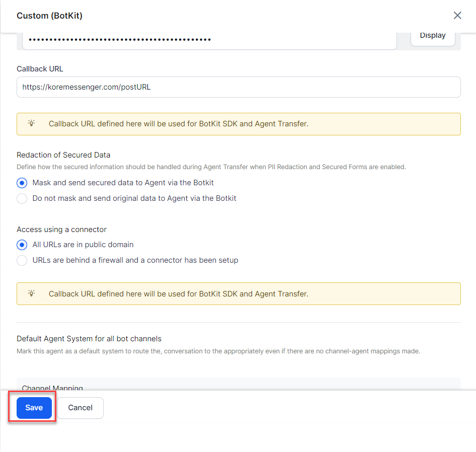Screen dimensions: 476x452
Task: Open the Channel Mapping section
Action: [x=52, y=388]
